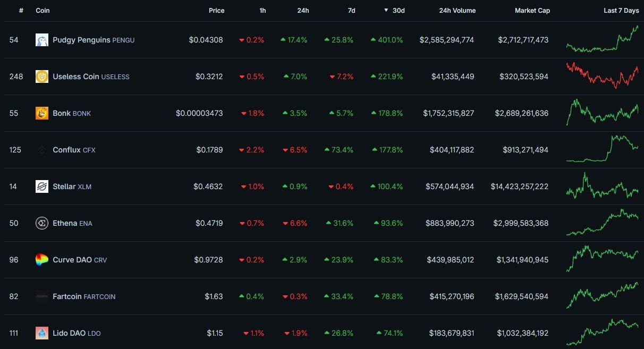Sort by the 30d column arrow
This screenshot has width=644, height=349.
click(386, 10)
